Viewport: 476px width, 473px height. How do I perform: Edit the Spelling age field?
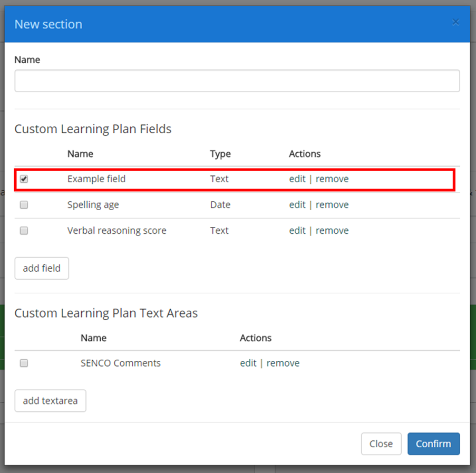point(297,204)
